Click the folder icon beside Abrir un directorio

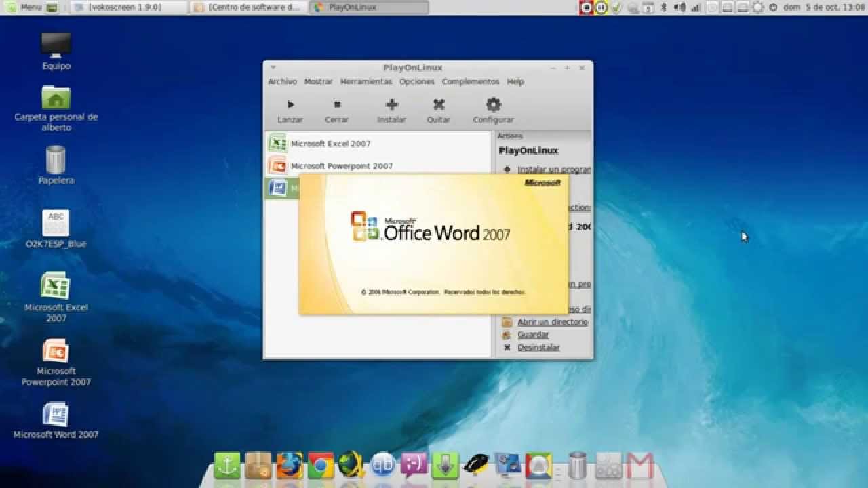click(507, 322)
